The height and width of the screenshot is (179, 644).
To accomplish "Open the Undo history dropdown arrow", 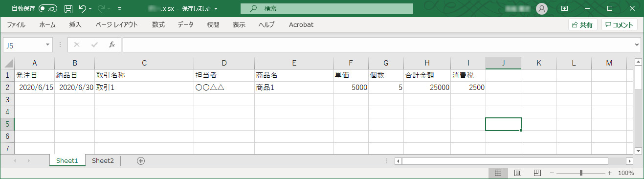I will click(x=90, y=9).
